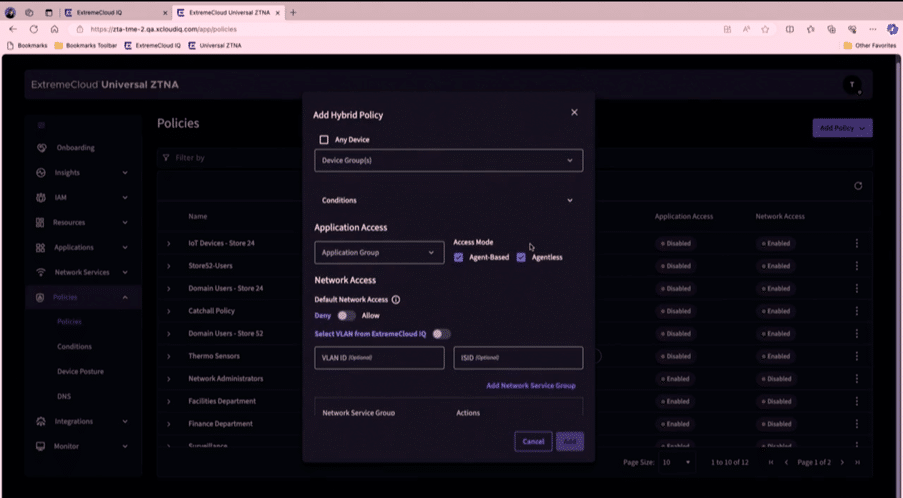903x498 pixels.
Task: Toggle the sidebar hamburger menu icon
Action: click(x=40, y=125)
